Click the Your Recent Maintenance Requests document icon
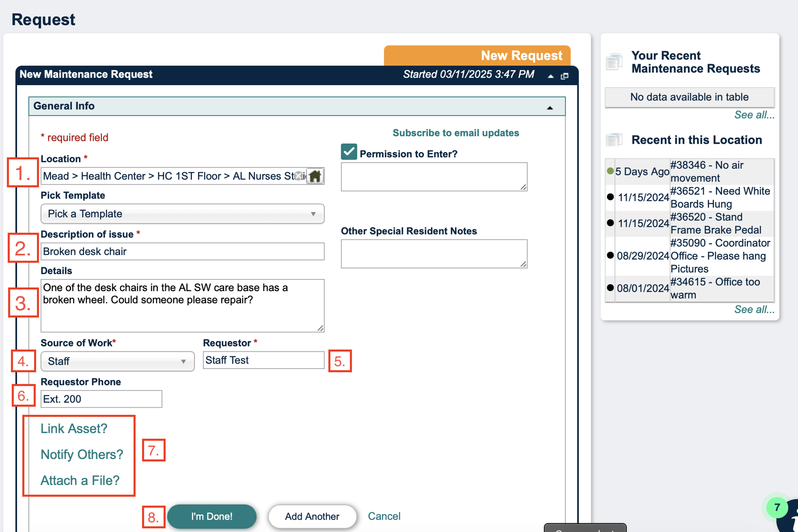Screen dimensions: 798x532 pyautogui.click(x=614, y=62)
